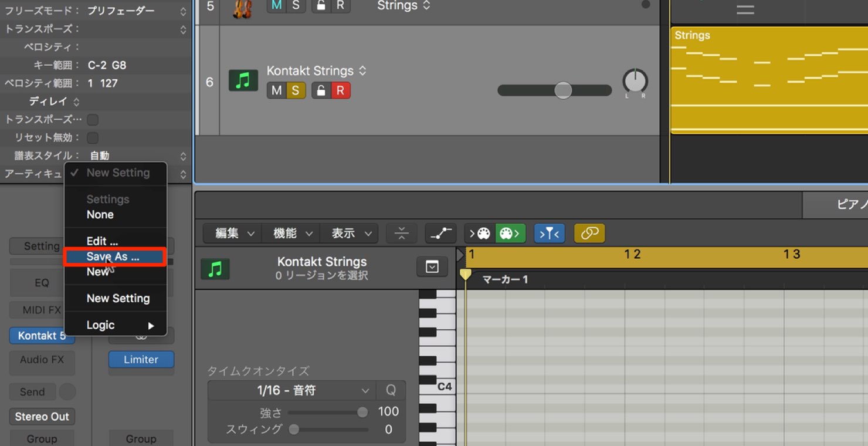This screenshot has width=868, height=446.
Task: Check the リセット無効 checkbox
Action: 93,138
